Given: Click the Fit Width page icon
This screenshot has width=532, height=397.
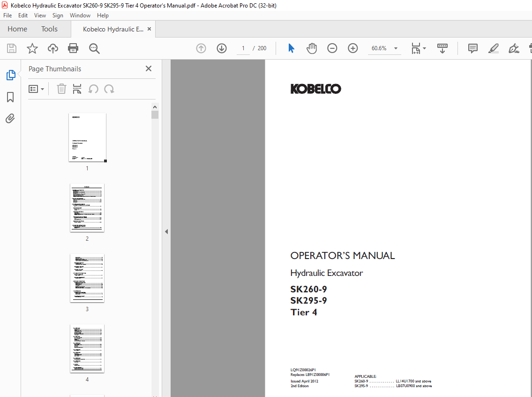Looking at the screenshot, I should (416, 48).
